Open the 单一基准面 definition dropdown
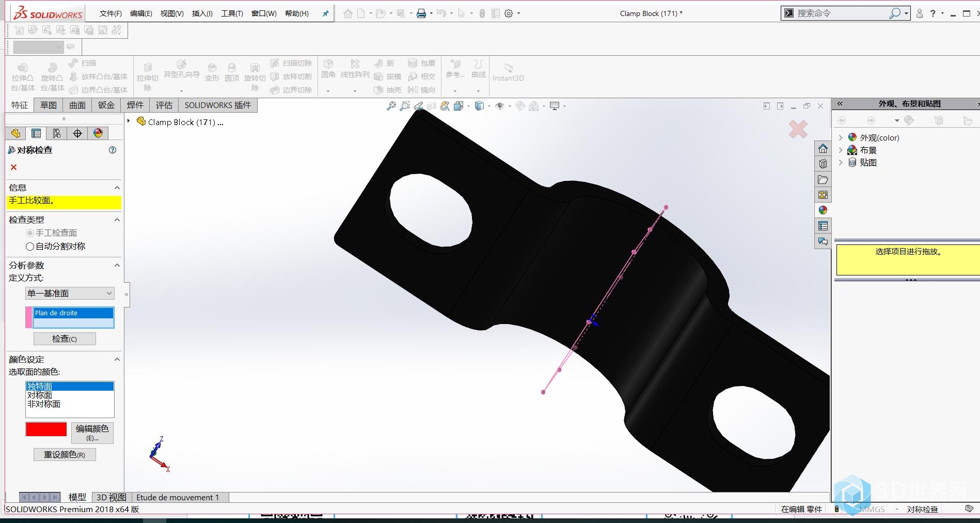The width and height of the screenshot is (980, 523). pyautogui.click(x=70, y=294)
